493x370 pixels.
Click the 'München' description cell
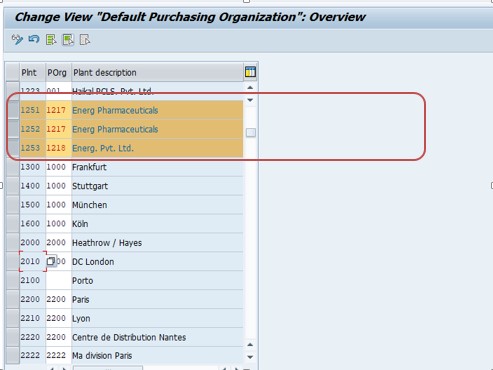(157, 205)
